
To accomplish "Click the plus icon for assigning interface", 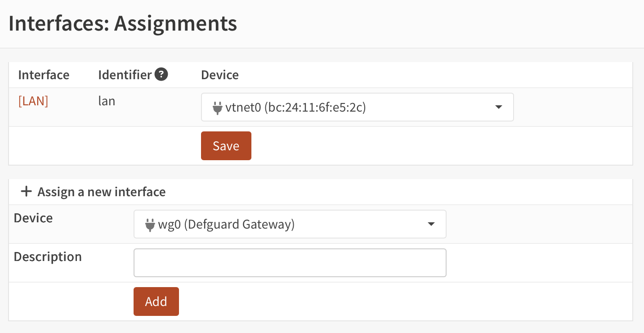I will (26, 192).
